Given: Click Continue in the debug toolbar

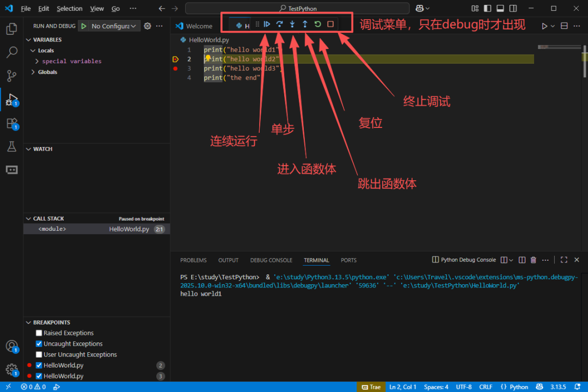Looking at the screenshot, I should pyautogui.click(x=267, y=24).
